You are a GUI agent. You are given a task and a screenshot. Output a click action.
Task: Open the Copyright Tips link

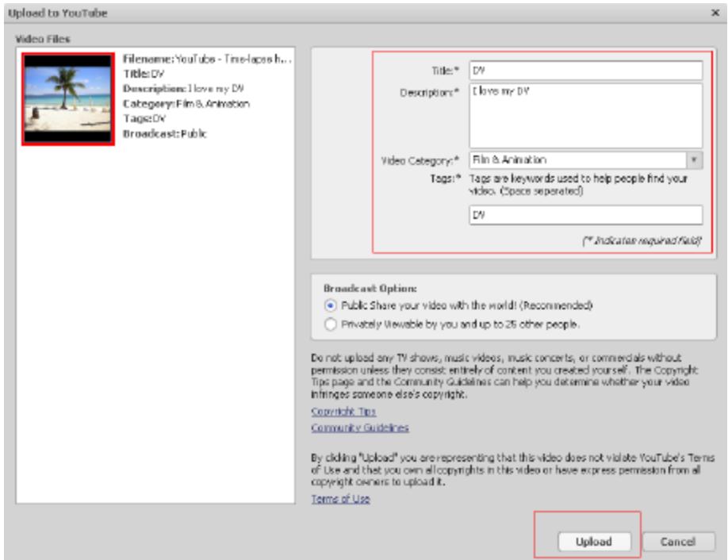click(x=343, y=412)
